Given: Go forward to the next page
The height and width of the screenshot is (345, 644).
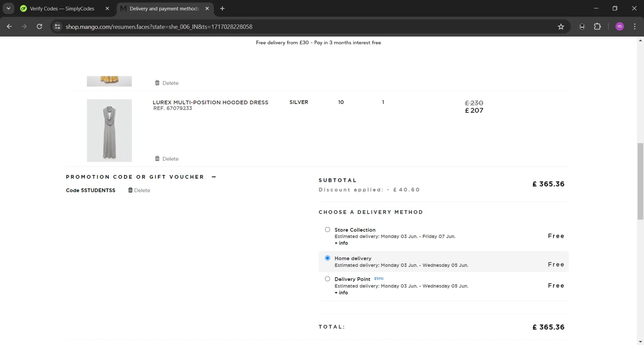Looking at the screenshot, I should click(x=24, y=27).
